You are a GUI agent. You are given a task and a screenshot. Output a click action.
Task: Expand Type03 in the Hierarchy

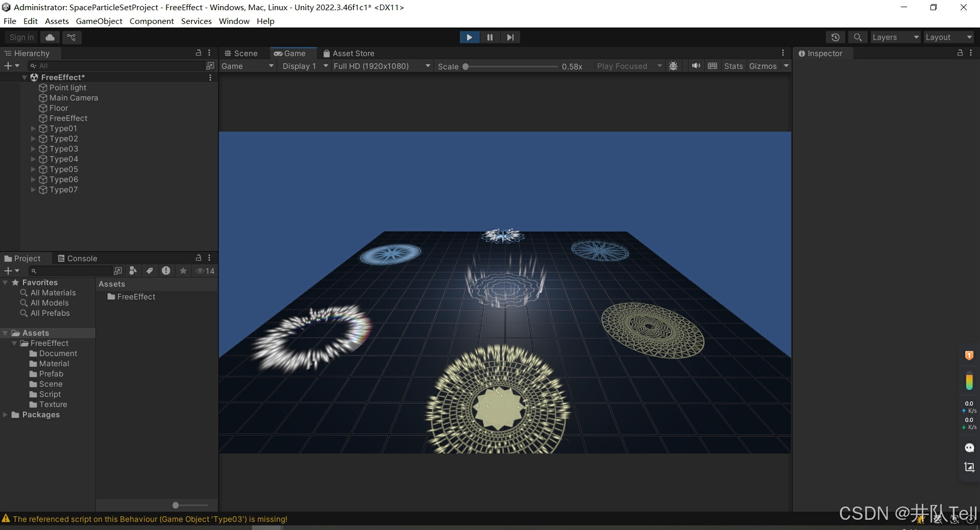[33, 149]
